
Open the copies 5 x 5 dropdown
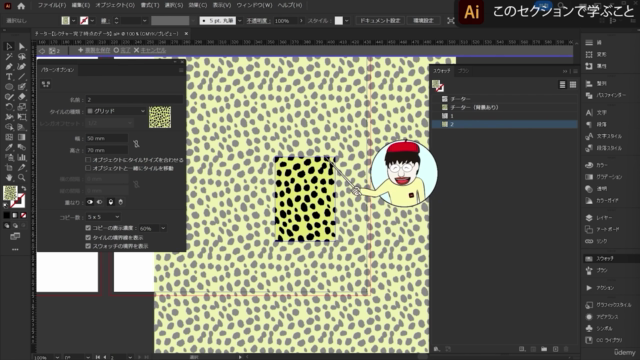click(x=103, y=217)
